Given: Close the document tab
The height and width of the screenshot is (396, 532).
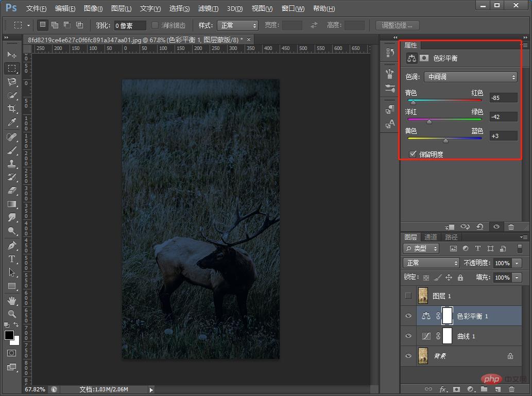Looking at the screenshot, I should (249, 40).
